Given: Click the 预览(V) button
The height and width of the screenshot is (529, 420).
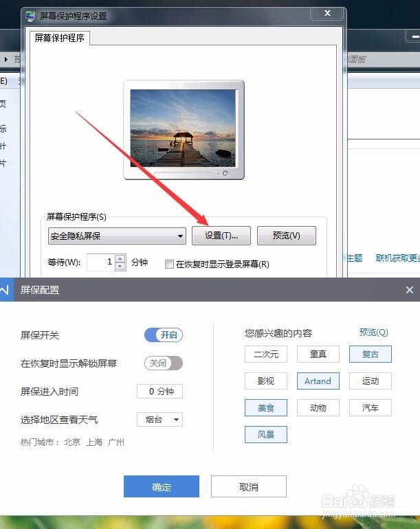Looking at the screenshot, I should [x=287, y=236].
